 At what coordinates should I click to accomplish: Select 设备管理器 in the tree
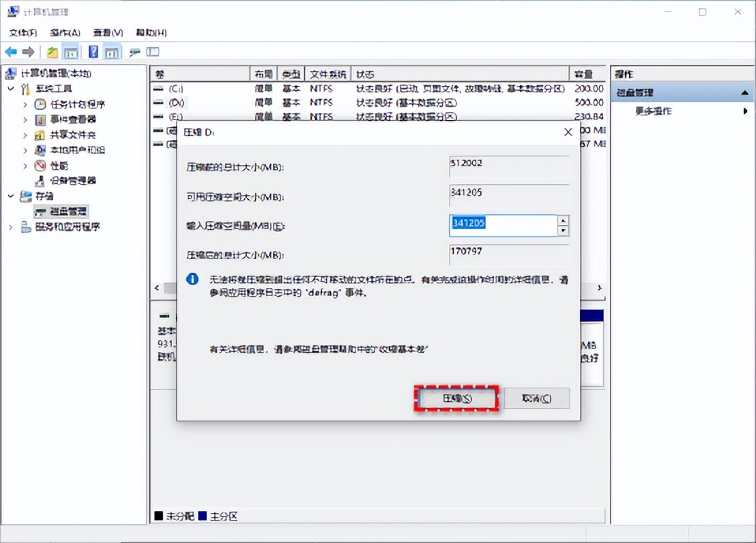coord(73,181)
